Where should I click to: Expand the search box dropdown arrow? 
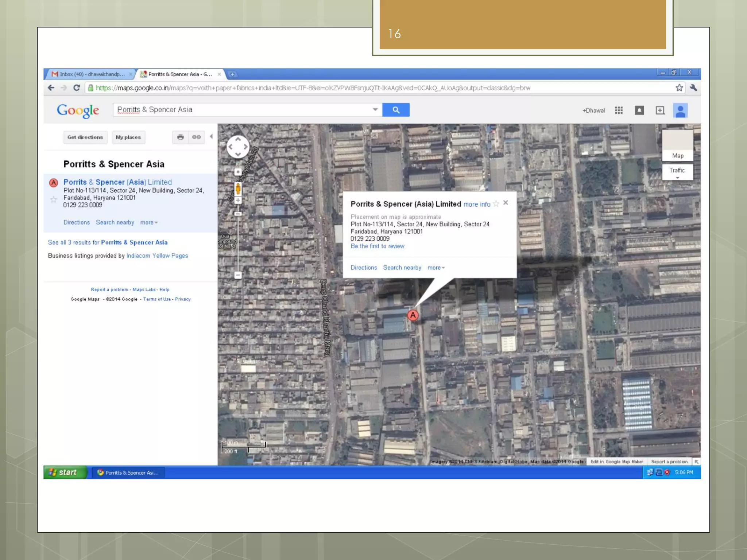[375, 109]
